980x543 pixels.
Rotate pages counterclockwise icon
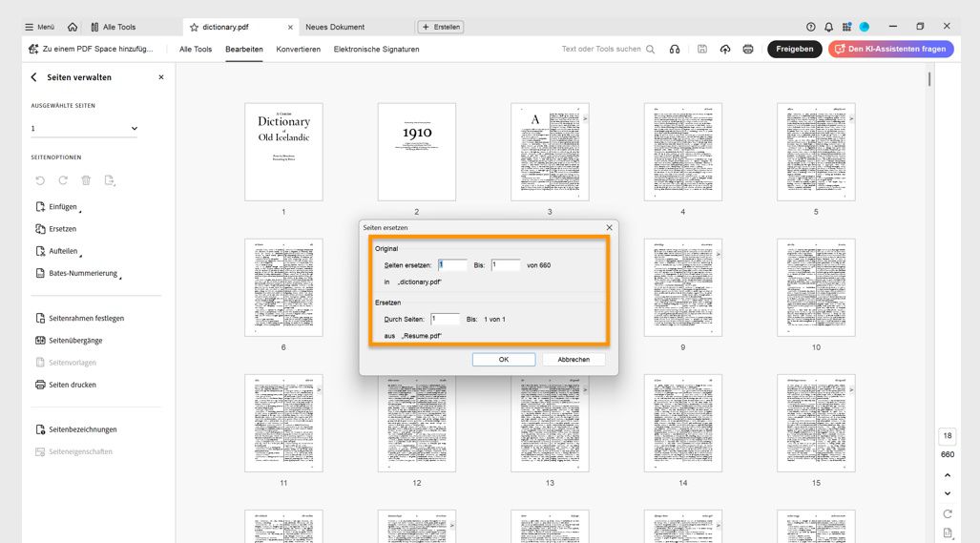click(40, 180)
